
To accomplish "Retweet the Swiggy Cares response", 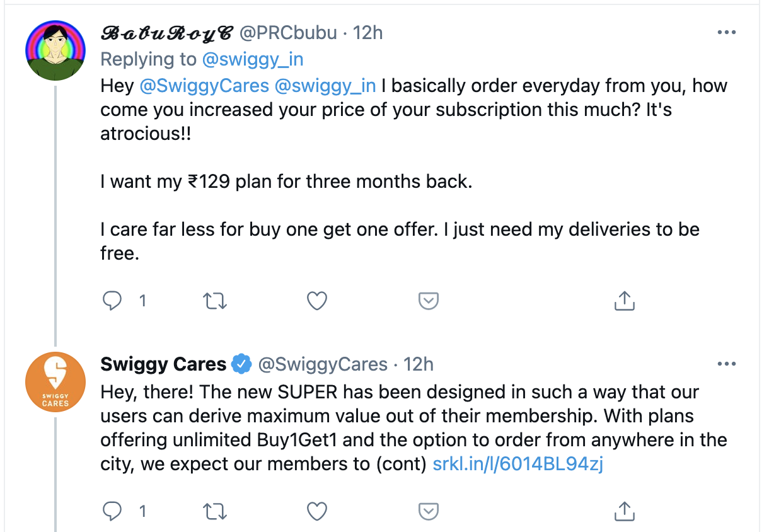I will pos(216,511).
